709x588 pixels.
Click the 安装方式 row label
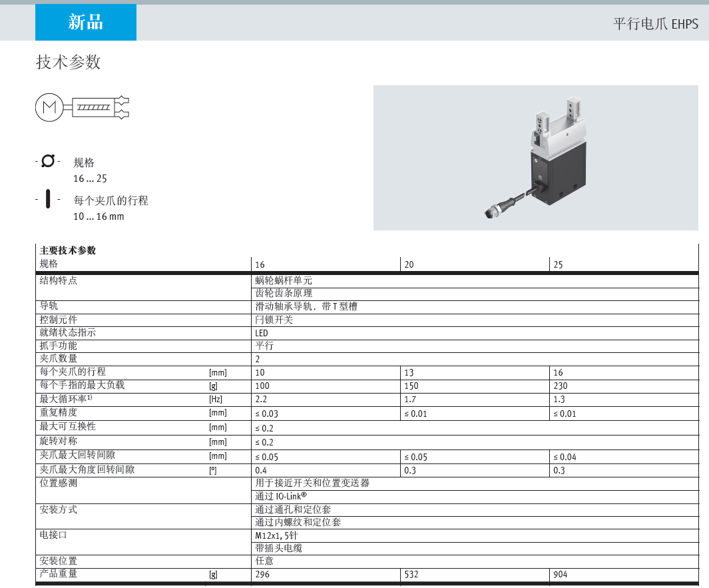pos(59,509)
